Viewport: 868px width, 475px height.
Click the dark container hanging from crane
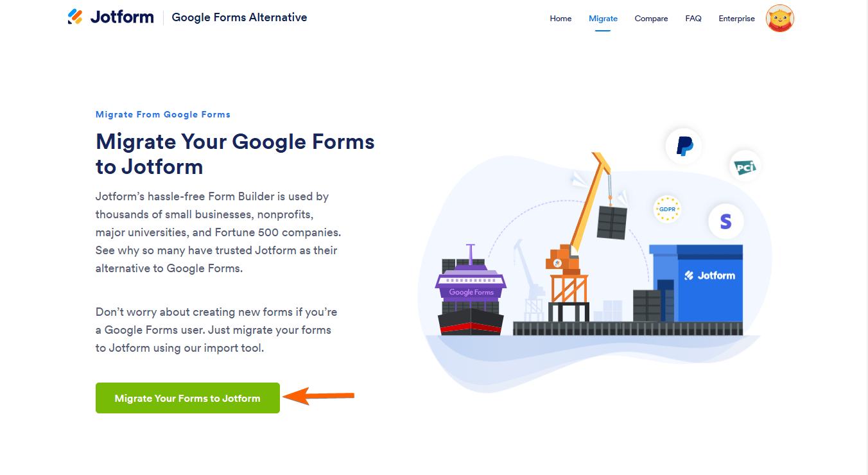(x=611, y=222)
